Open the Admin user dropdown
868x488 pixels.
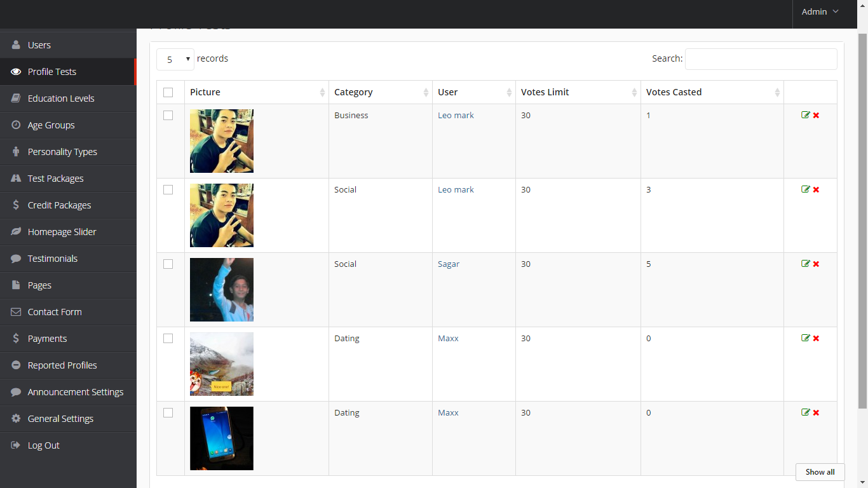coord(820,12)
